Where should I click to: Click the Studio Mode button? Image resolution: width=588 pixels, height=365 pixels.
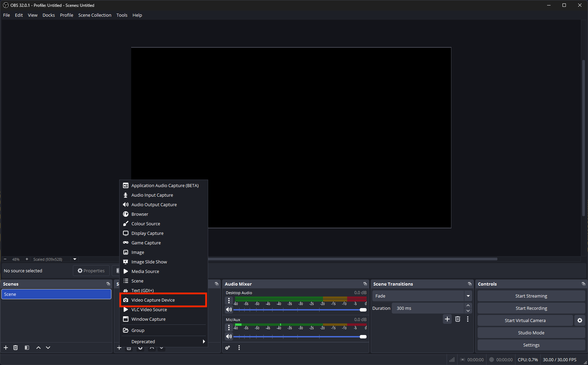(531, 333)
